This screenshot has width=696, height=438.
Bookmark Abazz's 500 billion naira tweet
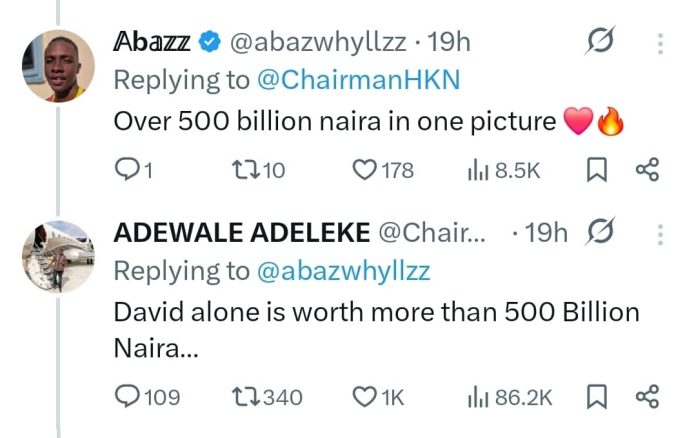[596, 171]
